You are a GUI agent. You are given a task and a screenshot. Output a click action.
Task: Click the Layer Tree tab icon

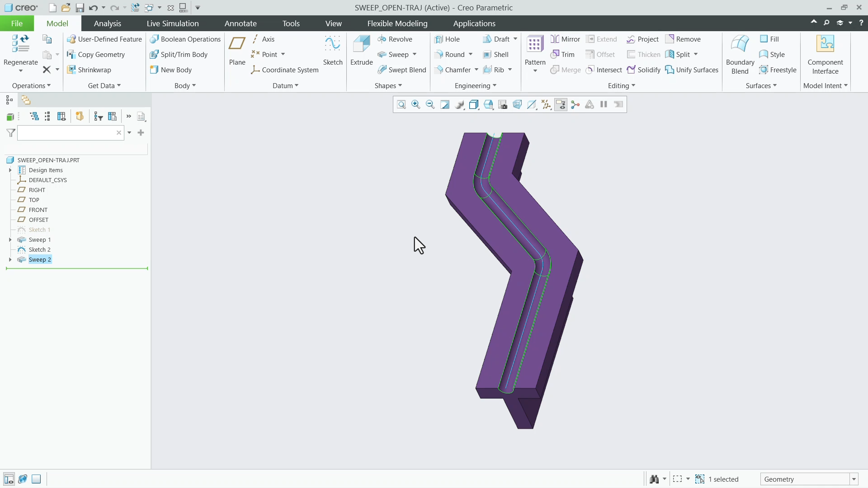[26, 100]
